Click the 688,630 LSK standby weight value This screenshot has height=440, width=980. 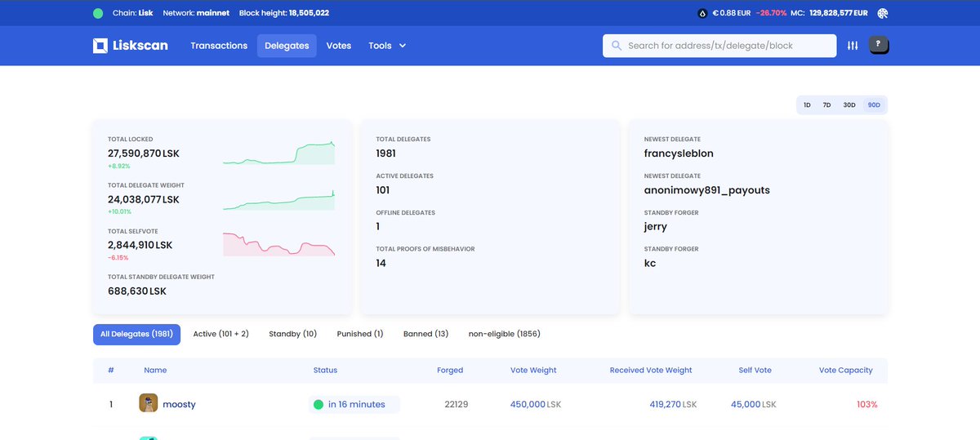(137, 291)
